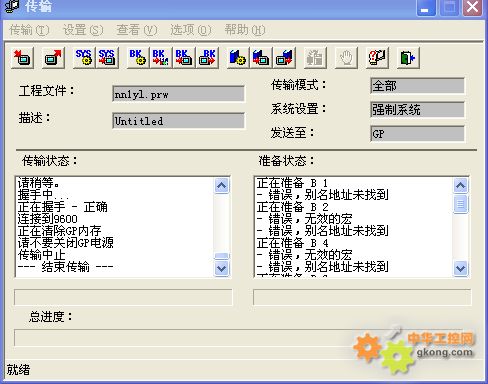Click the Send to GP toolbar icon

[22, 58]
